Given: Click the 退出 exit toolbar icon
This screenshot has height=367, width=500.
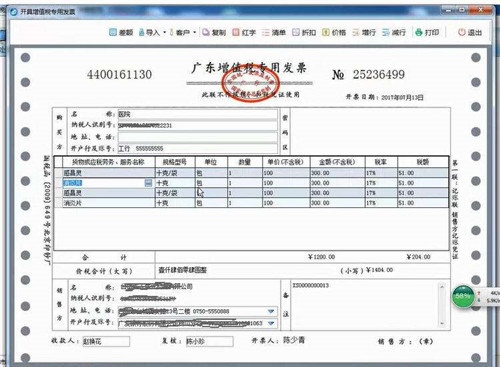Looking at the screenshot, I should 470,32.
